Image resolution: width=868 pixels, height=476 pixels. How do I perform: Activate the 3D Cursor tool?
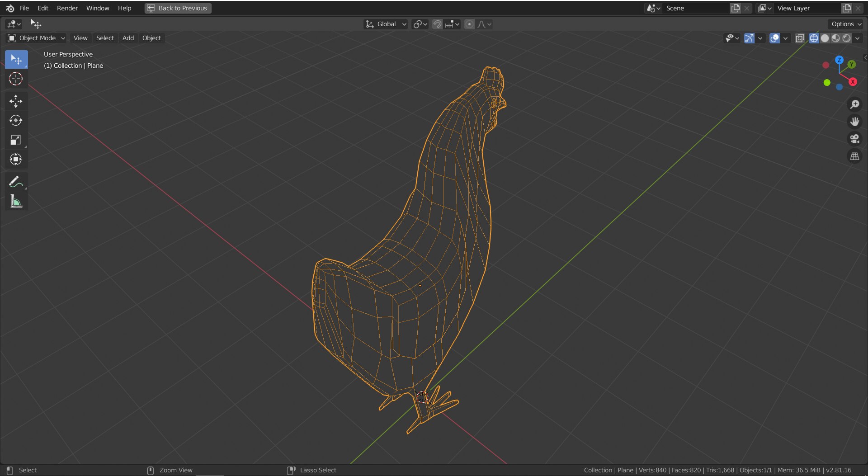click(x=16, y=79)
